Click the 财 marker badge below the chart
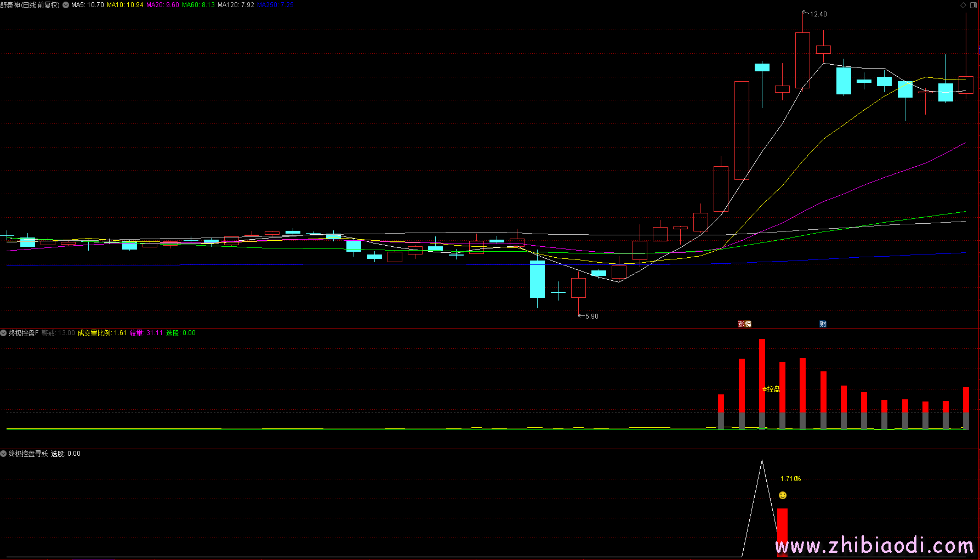This screenshot has height=560, width=980. (x=823, y=324)
